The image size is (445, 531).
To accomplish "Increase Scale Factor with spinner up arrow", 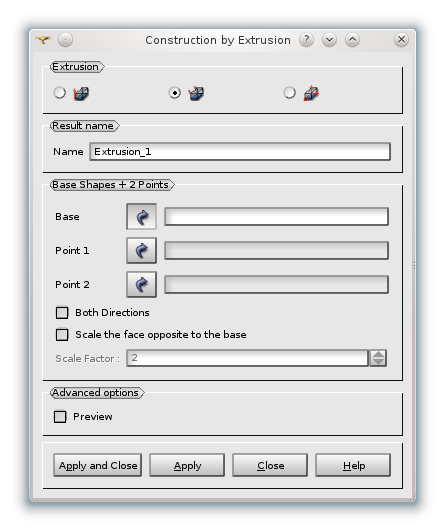I will (378, 354).
